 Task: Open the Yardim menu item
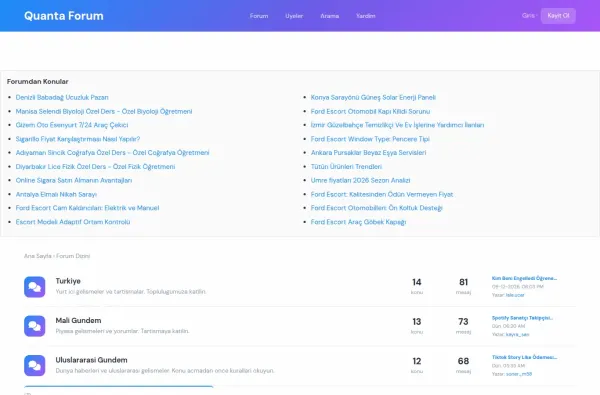coord(366,16)
